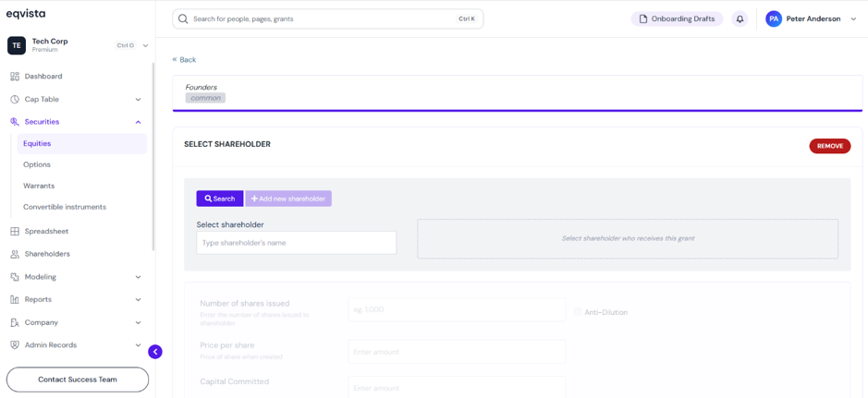Open the Dashboard grid icon
This screenshot has height=398, width=868.
(x=15, y=77)
